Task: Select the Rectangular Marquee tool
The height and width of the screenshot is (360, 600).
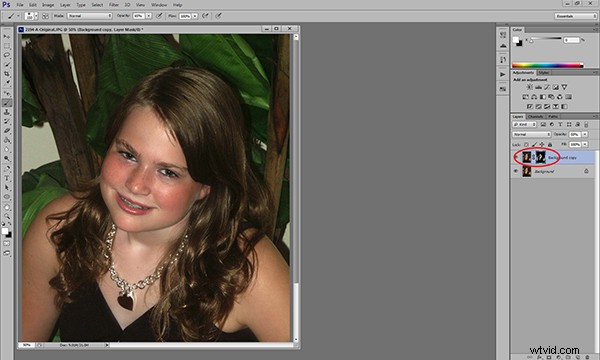Action: click(7, 46)
